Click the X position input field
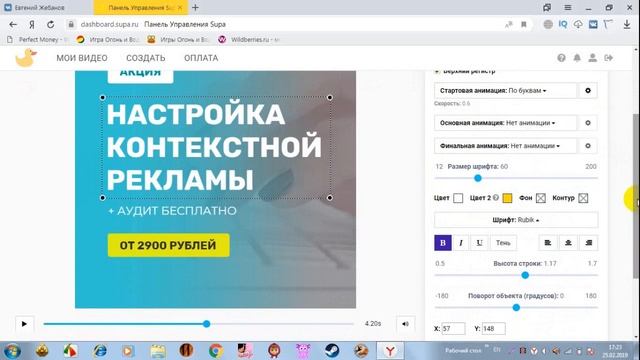 [453, 329]
